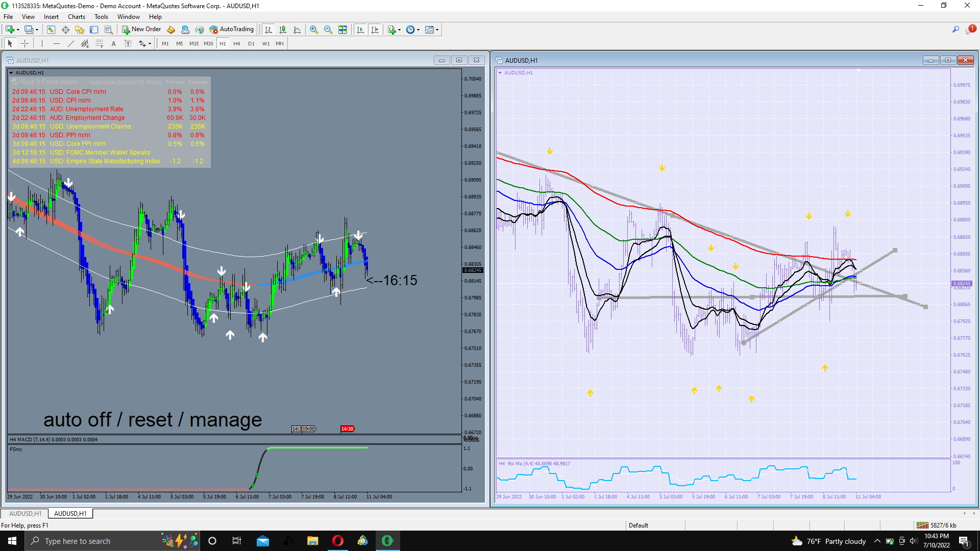The height and width of the screenshot is (551, 980).
Task: Click the red 14:30 time marker
Action: (x=347, y=429)
